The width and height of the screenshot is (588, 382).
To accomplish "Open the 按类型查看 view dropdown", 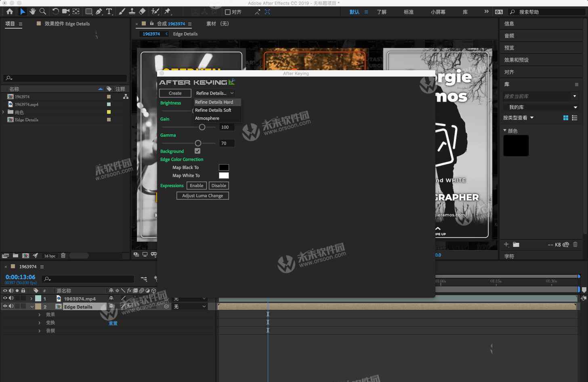I will pyautogui.click(x=519, y=118).
